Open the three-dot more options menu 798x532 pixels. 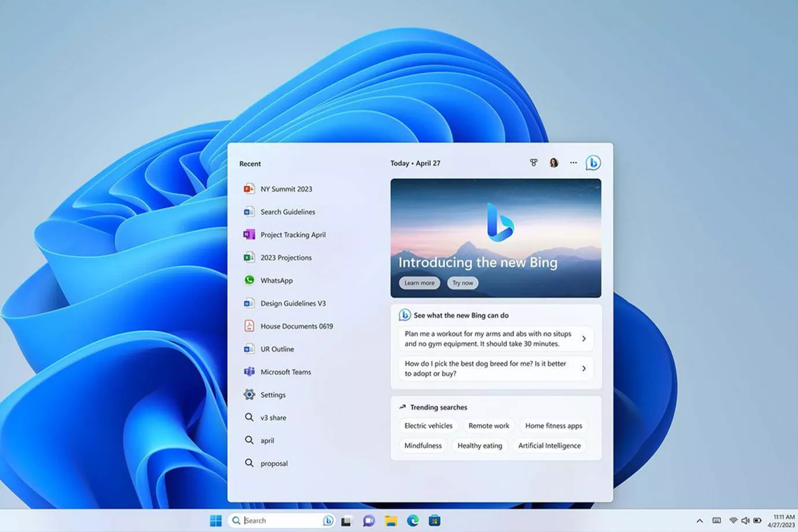pos(573,163)
